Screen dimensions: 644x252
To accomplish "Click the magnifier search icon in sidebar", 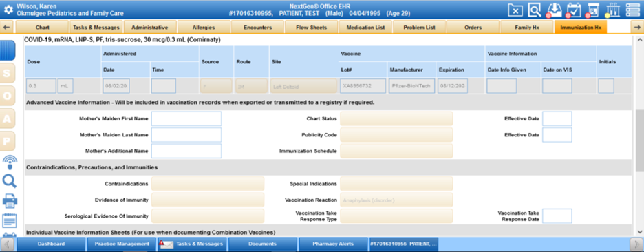I will 9,181.
